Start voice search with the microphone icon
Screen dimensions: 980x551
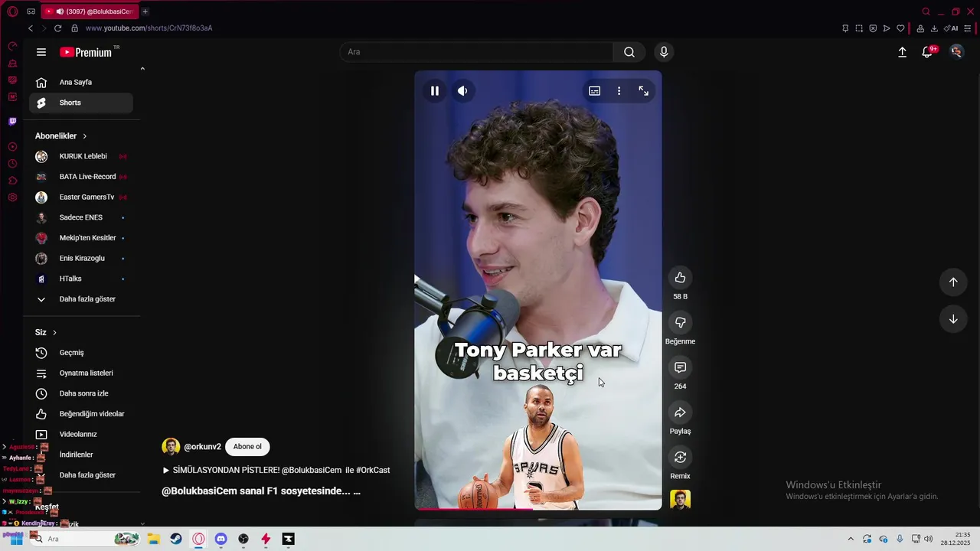pos(664,52)
